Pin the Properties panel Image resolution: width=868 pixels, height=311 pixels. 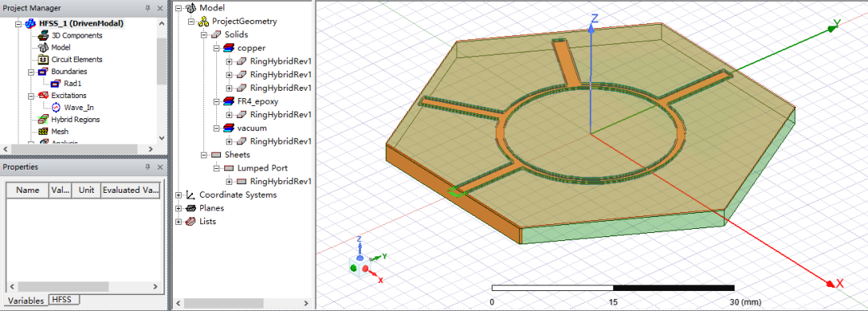point(148,167)
